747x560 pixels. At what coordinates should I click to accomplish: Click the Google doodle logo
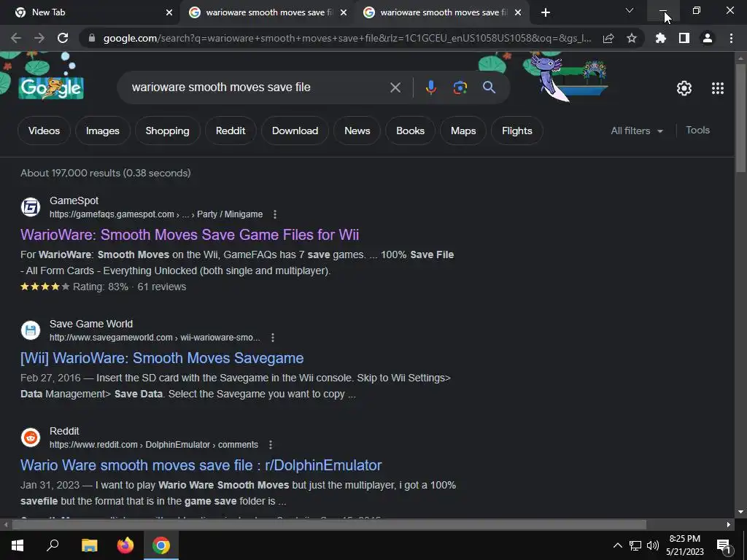click(x=52, y=87)
